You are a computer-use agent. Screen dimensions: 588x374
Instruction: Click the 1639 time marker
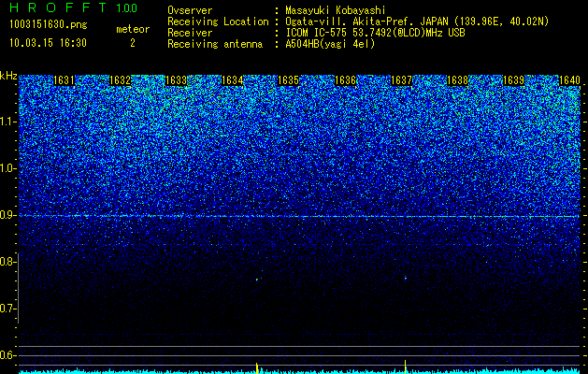513,80
